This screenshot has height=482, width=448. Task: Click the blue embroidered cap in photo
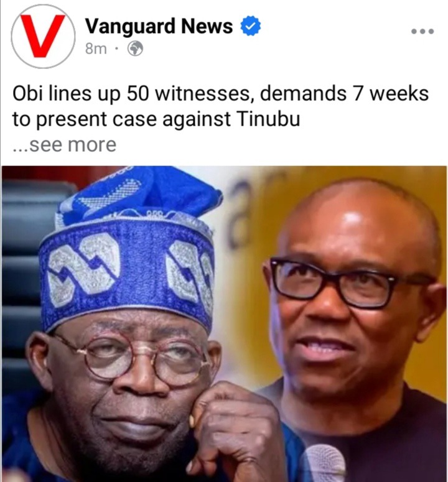131,249
